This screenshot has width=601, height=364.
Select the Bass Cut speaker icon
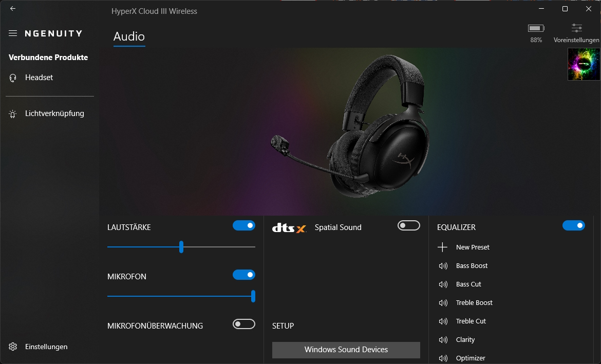point(442,284)
